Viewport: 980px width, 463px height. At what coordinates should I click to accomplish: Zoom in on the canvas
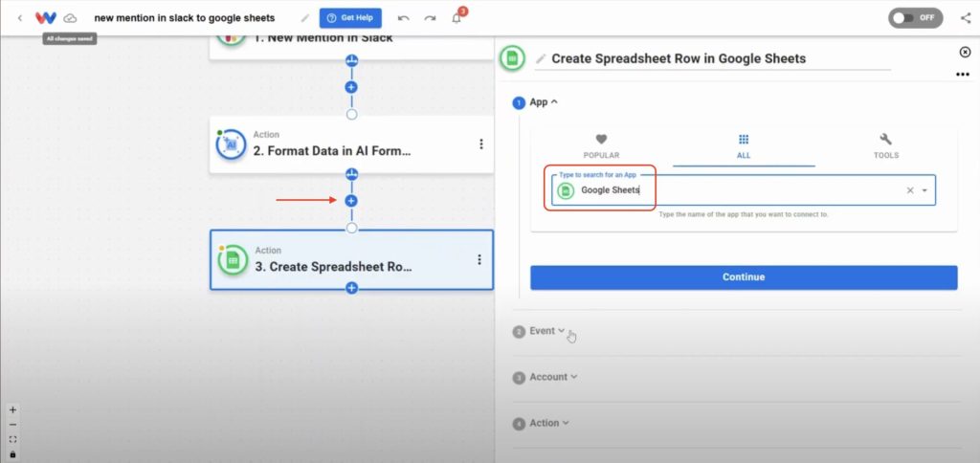point(12,410)
